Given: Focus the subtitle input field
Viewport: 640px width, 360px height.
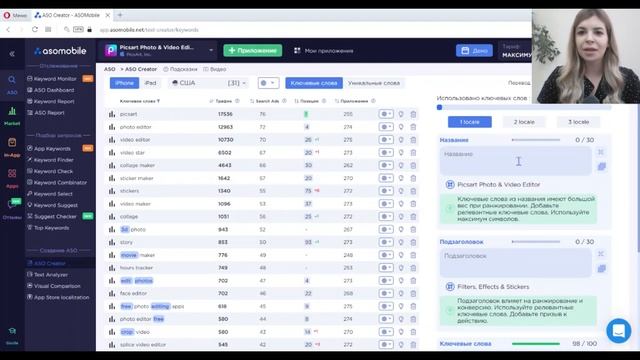Looking at the screenshot, I should coord(516,263).
